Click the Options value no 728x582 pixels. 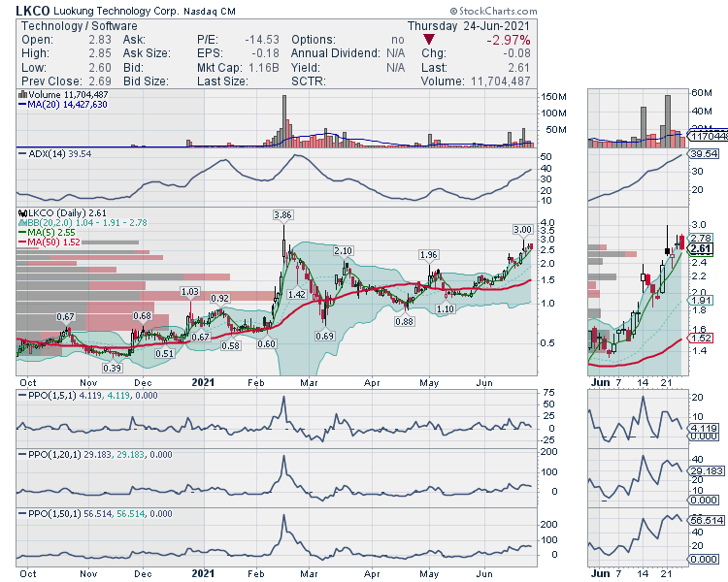(x=398, y=40)
